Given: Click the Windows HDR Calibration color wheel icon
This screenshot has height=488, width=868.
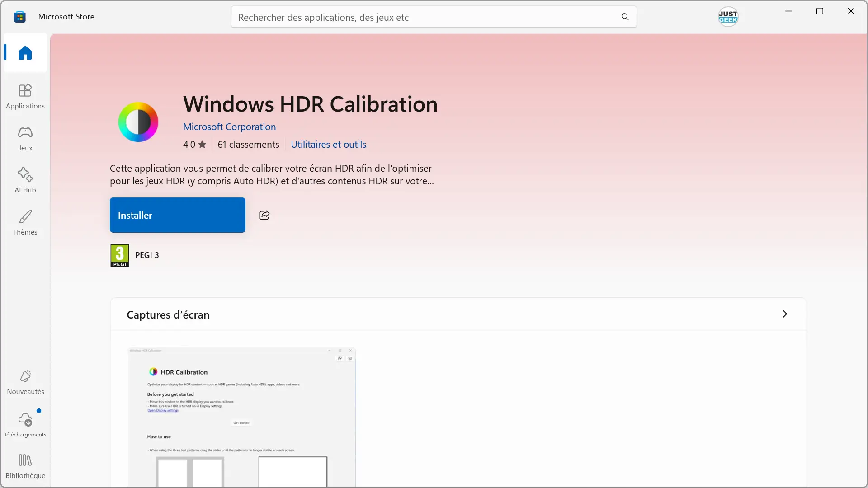Looking at the screenshot, I should [138, 122].
